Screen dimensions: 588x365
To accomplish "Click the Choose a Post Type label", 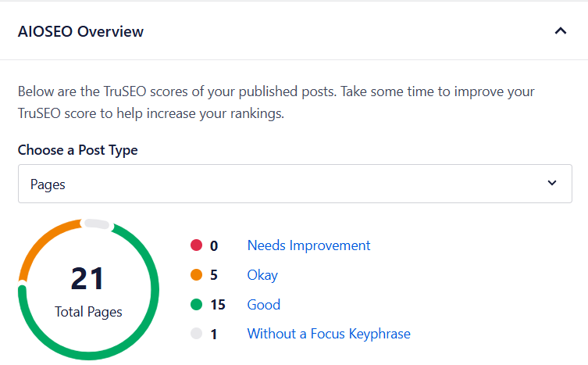I will (77, 150).
